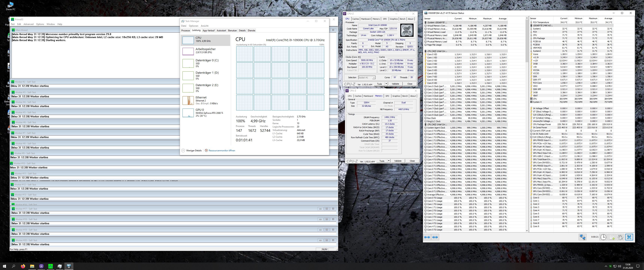Open Task-Manager Ansicht menu

[x=204, y=26]
